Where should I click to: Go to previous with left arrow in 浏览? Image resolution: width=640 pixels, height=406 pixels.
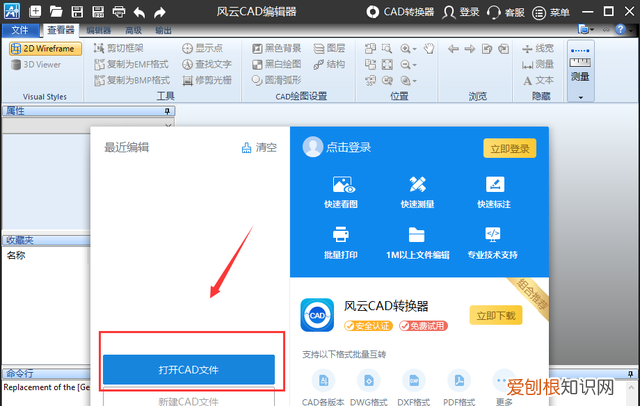coord(453,49)
